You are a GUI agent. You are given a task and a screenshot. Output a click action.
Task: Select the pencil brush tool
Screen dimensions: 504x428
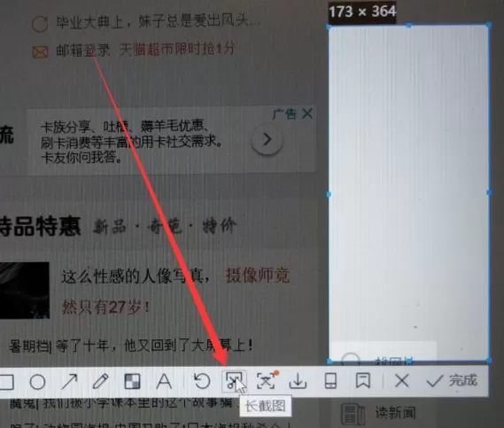pos(101,382)
